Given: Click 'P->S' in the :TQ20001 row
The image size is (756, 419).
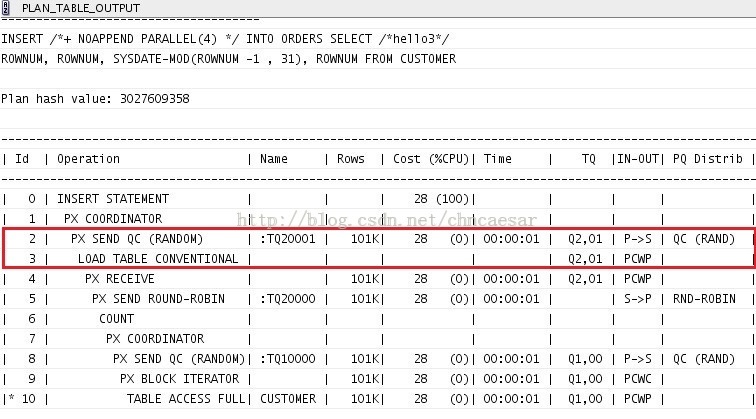Looking at the screenshot, I should click(x=637, y=239).
